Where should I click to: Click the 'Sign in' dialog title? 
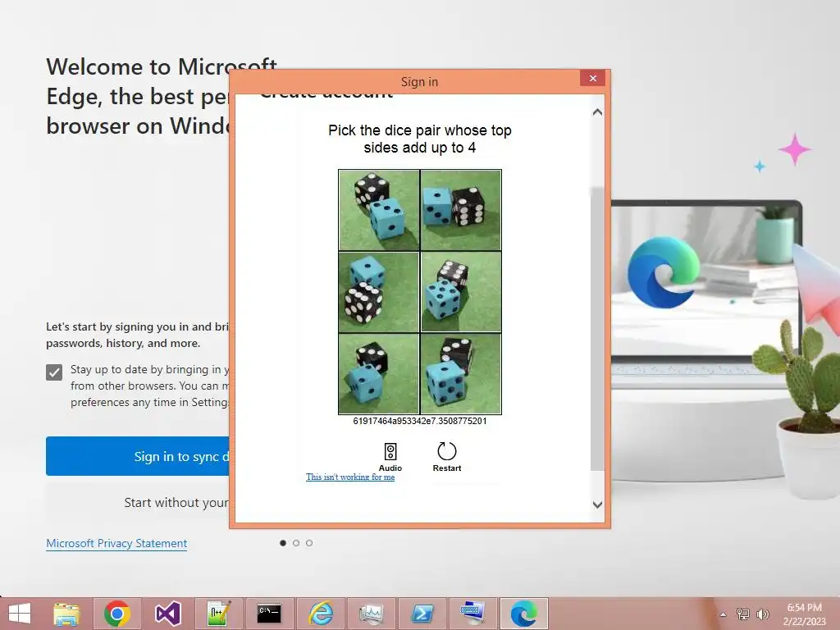pos(419,82)
